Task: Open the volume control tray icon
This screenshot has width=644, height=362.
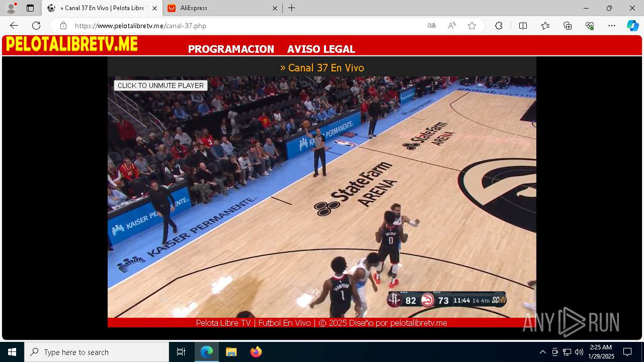Action: [x=579, y=352]
